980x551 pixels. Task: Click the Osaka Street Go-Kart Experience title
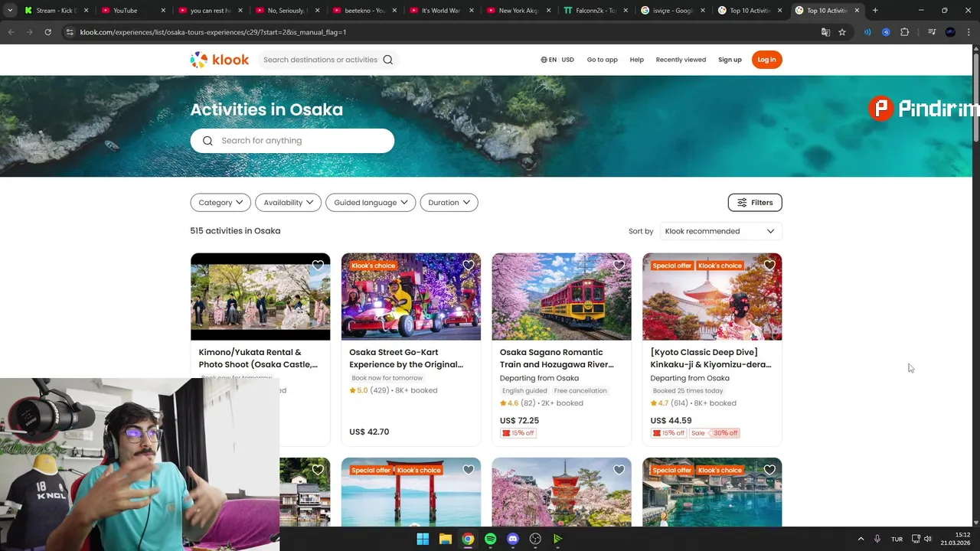(407, 358)
